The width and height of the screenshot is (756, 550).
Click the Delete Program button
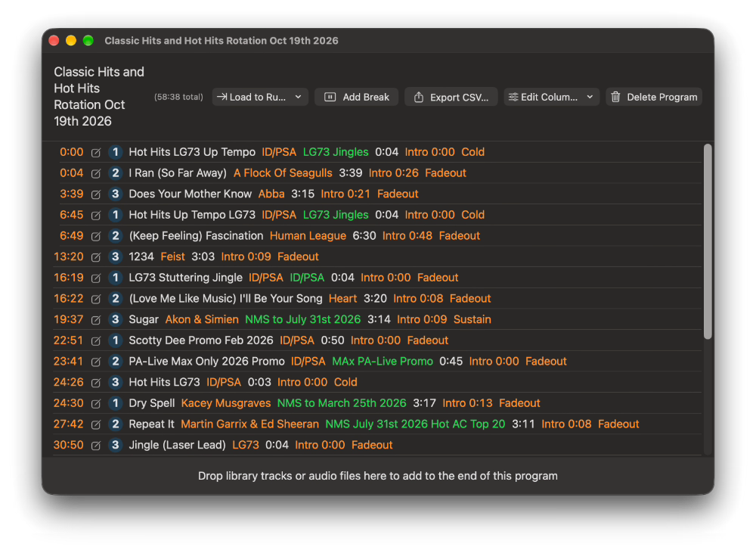(654, 97)
